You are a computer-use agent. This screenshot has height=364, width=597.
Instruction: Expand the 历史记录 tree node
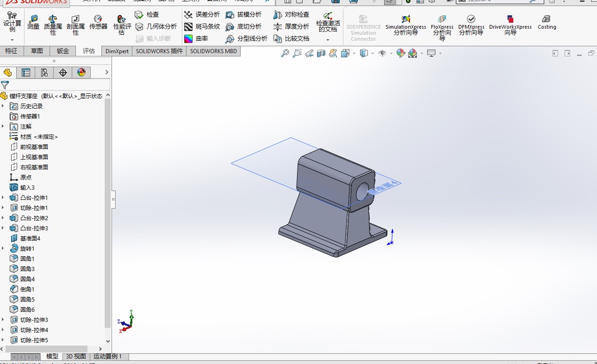pyautogui.click(x=3, y=106)
